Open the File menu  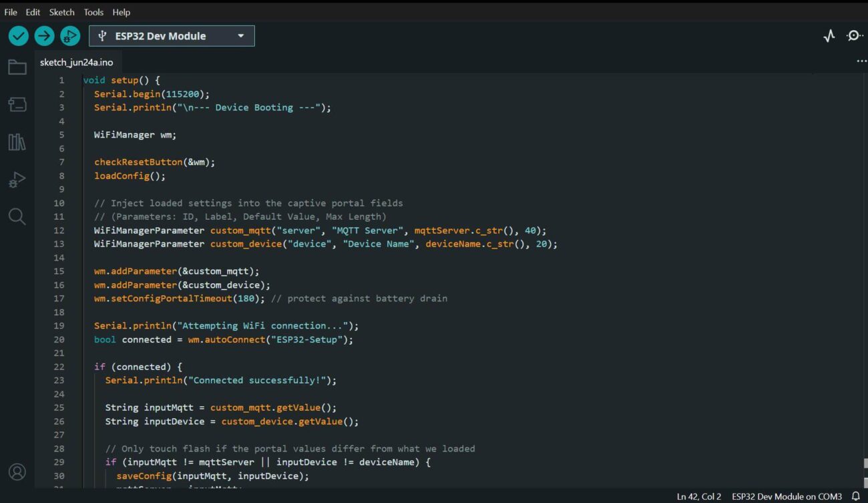pos(11,12)
